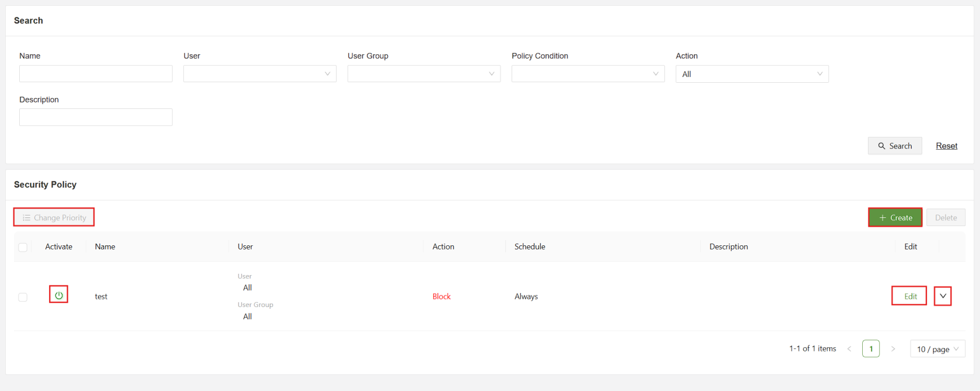
Task: Open the Action dropdown showing All
Action: (x=752, y=74)
